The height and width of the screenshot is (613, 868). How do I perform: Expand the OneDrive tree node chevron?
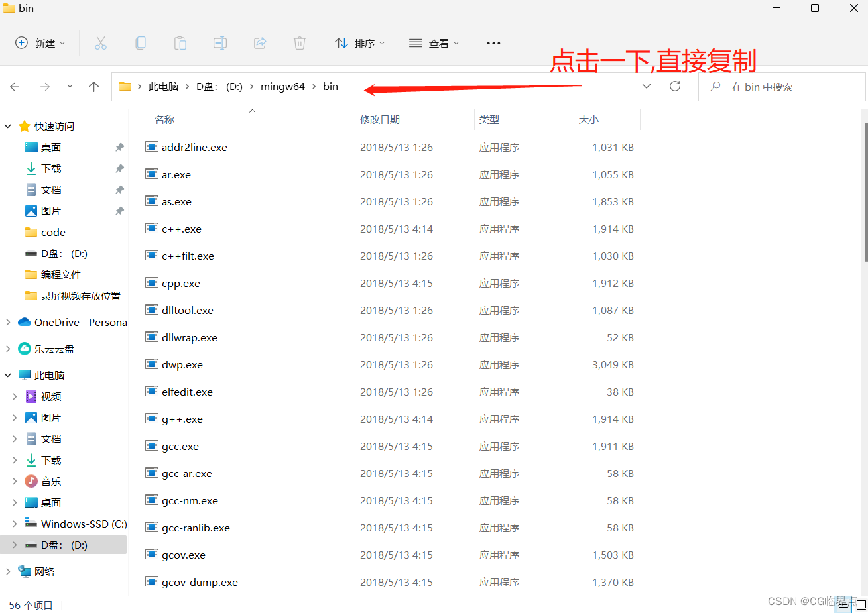(x=8, y=322)
